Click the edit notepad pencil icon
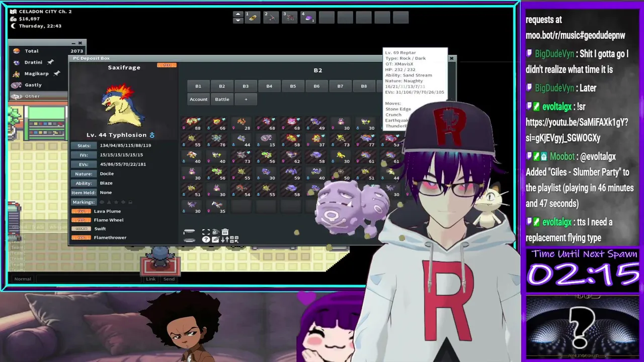This screenshot has height=362, width=644. point(215,239)
